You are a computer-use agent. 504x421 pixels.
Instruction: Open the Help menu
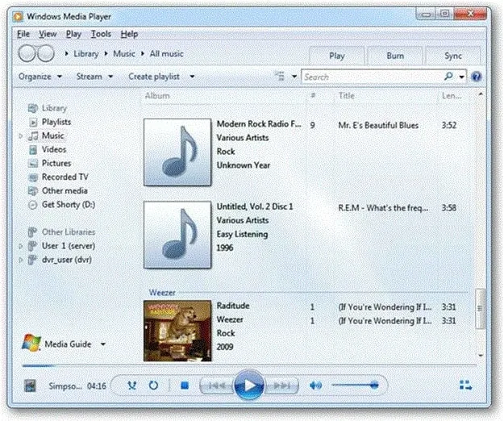[x=129, y=34]
